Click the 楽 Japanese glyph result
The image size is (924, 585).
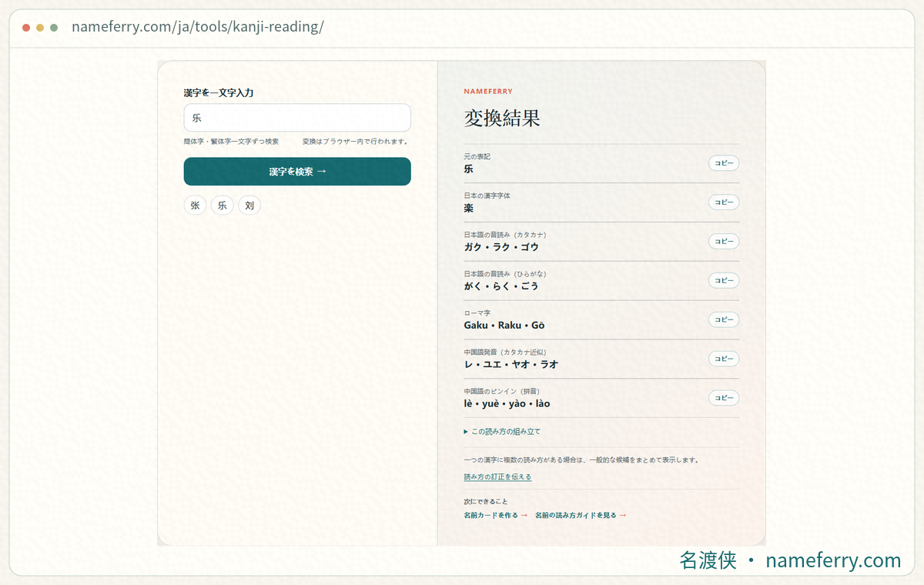(469, 208)
